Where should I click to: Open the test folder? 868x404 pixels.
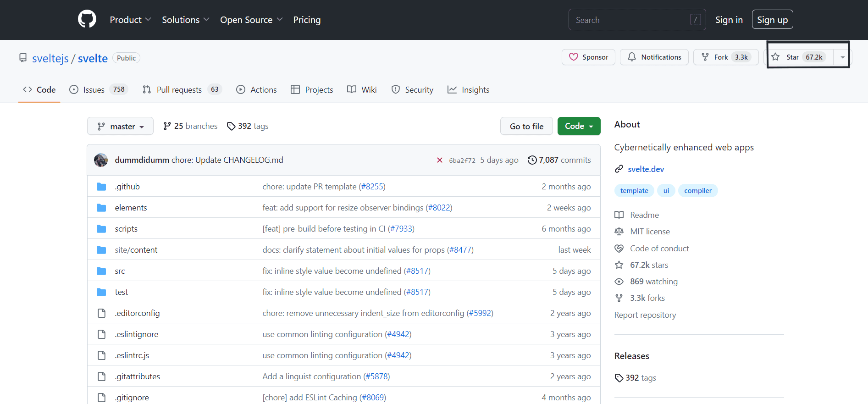pyautogui.click(x=121, y=292)
